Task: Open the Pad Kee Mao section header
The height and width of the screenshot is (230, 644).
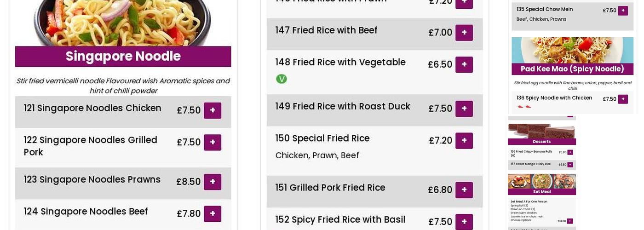Action: click(572, 69)
